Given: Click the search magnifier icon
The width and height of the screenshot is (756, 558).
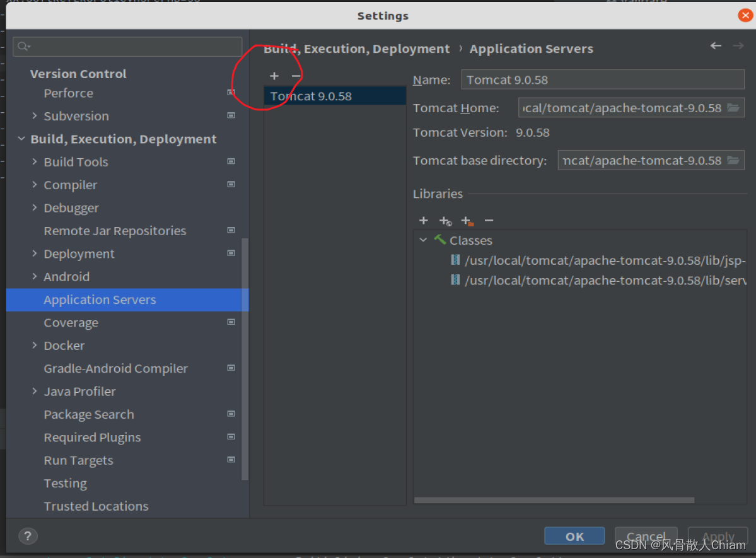Looking at the screenshot, I should click(23, 46).
